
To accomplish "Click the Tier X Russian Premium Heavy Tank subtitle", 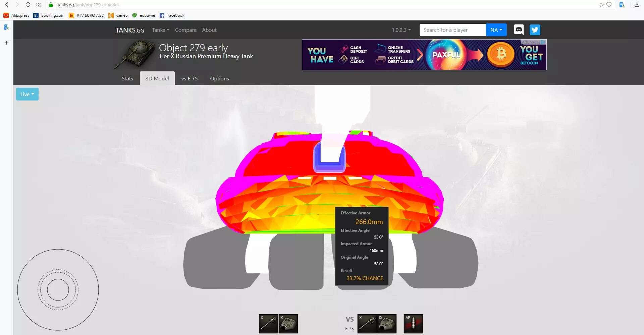I will point(206,56).
